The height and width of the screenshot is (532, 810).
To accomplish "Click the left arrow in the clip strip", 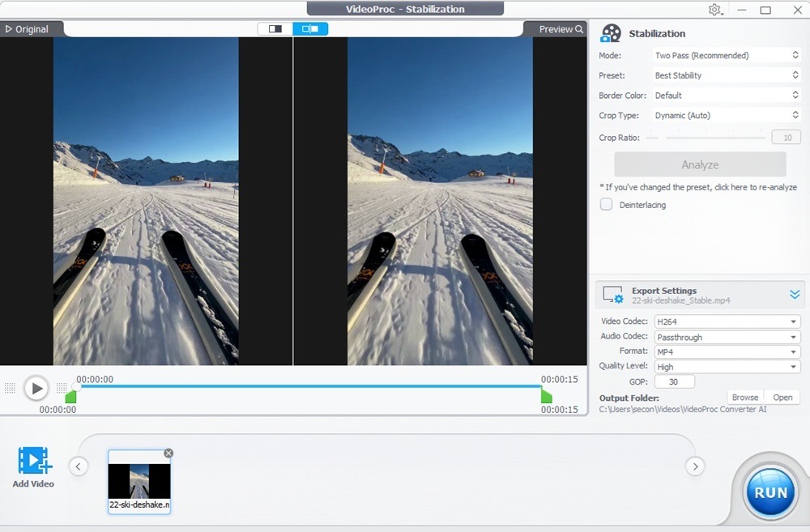I will coord(78,466).
